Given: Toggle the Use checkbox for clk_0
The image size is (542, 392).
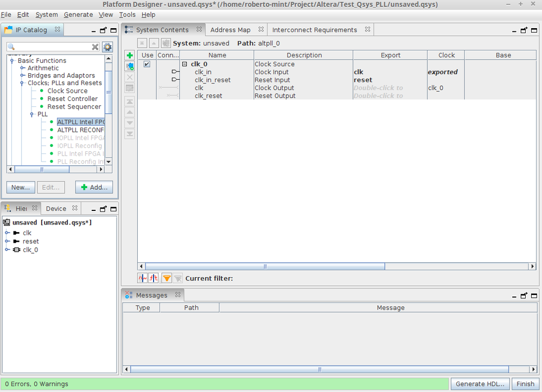Looking at the screenshot, I should pyautogui.click(x=147, y=64).
